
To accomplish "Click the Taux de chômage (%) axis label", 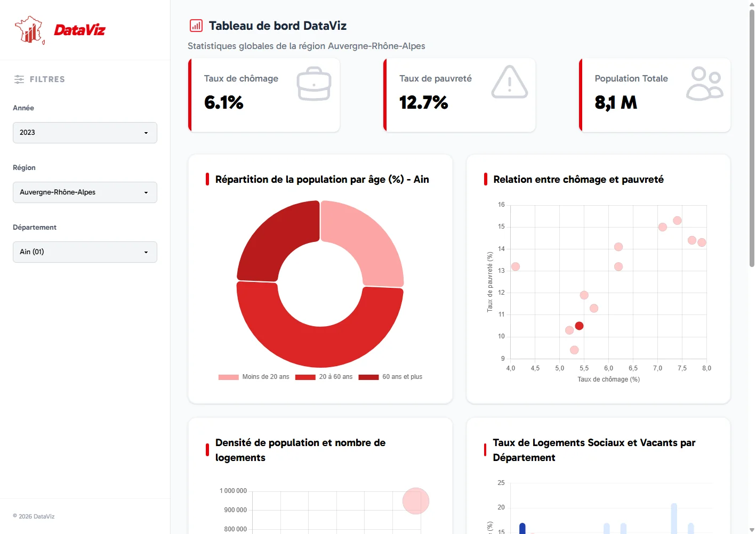I will 608,379.
